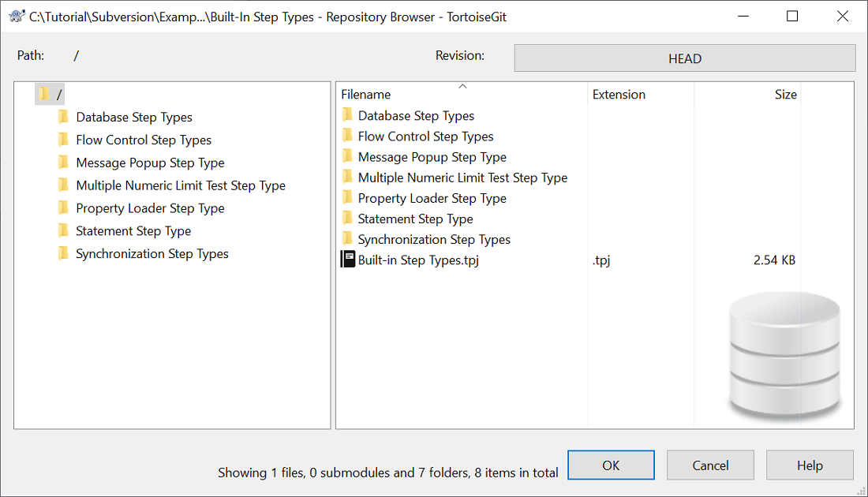Screen dimensions: 868x497
Task: Click Message Popup Step Type folder icon in file list
Action: [x=348, y=156]
